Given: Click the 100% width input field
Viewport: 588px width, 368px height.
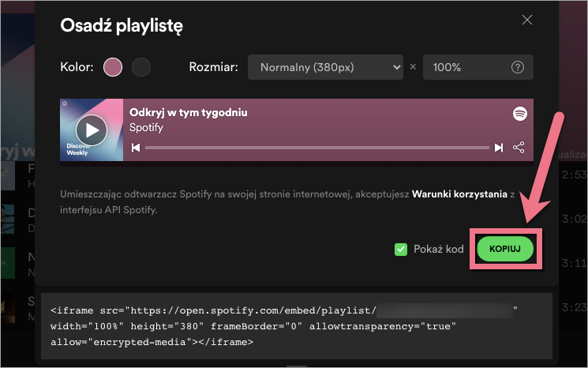Looking at the screenshot, I should 466,67.
